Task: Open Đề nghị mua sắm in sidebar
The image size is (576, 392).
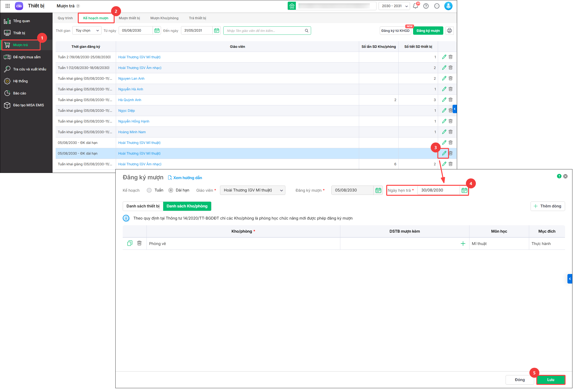Action: (26, 57)
